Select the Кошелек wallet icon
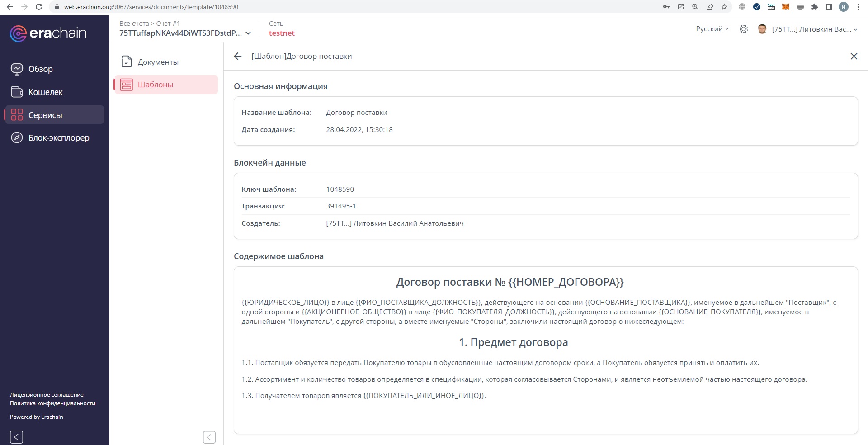868x445 pixels. (16, 92)
